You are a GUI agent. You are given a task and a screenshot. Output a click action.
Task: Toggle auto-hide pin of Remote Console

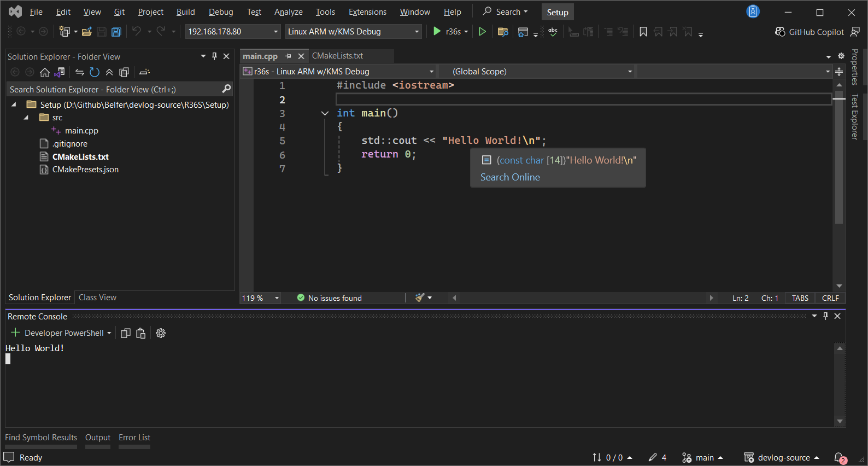(x=825, y=316)
